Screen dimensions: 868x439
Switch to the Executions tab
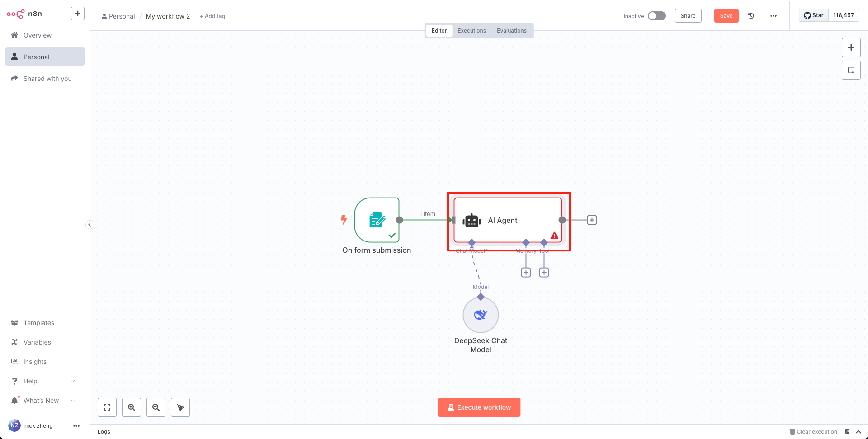[472, 31]
